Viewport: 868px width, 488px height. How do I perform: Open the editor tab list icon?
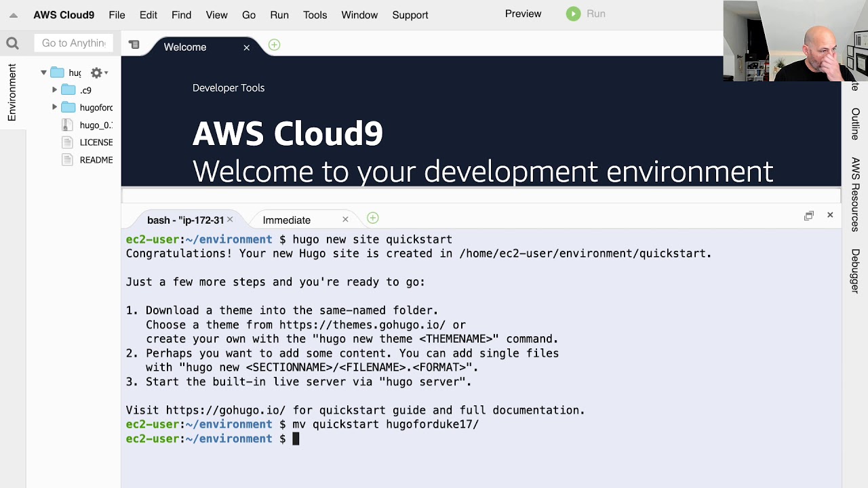point(134,45)
